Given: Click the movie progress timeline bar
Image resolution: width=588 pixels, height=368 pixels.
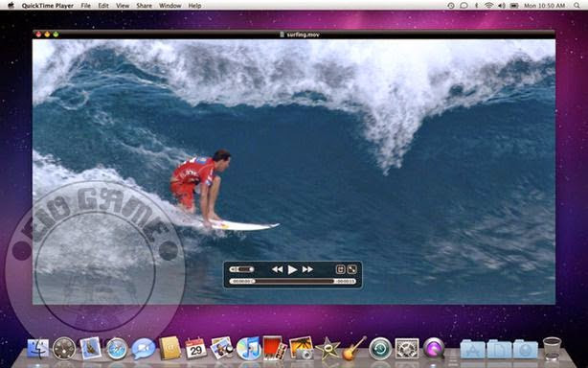Looking at the screenshot, I should coord(294,281).
